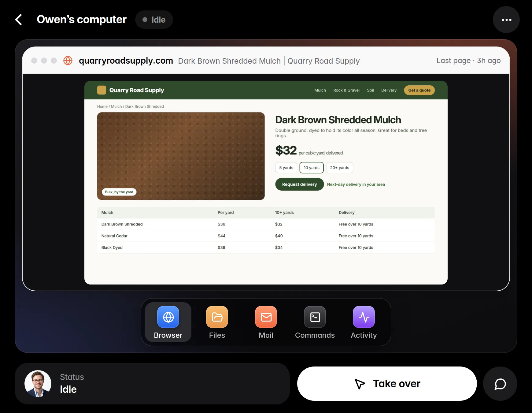Click the Home breadcrumb link
This screenshot has height=413, width=532.
click(x=102, y=106)
